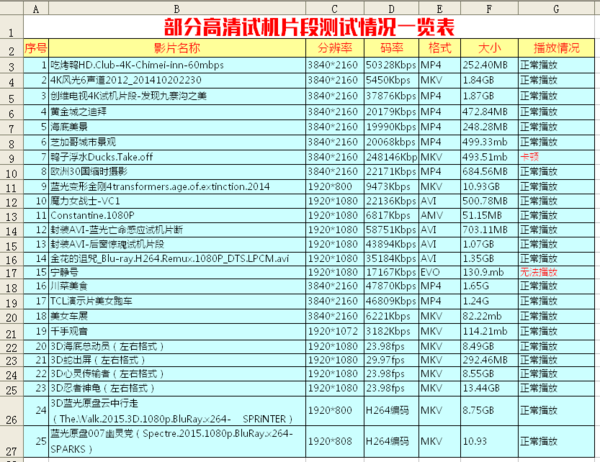Select column D header
Screen dimensions: 600x462
pyautogui.click(x=391, y=8)
